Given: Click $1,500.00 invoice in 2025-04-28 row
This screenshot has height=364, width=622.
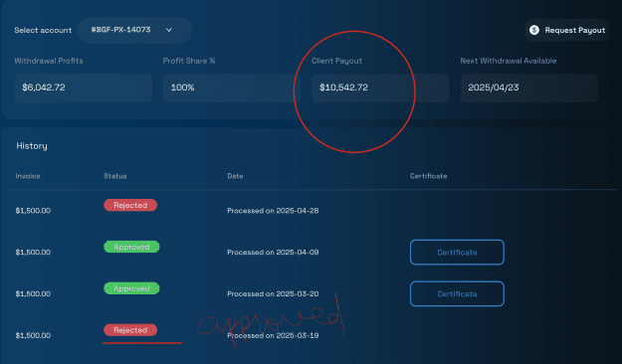Looking at the screenshot, I should click(x=33, y=211).
